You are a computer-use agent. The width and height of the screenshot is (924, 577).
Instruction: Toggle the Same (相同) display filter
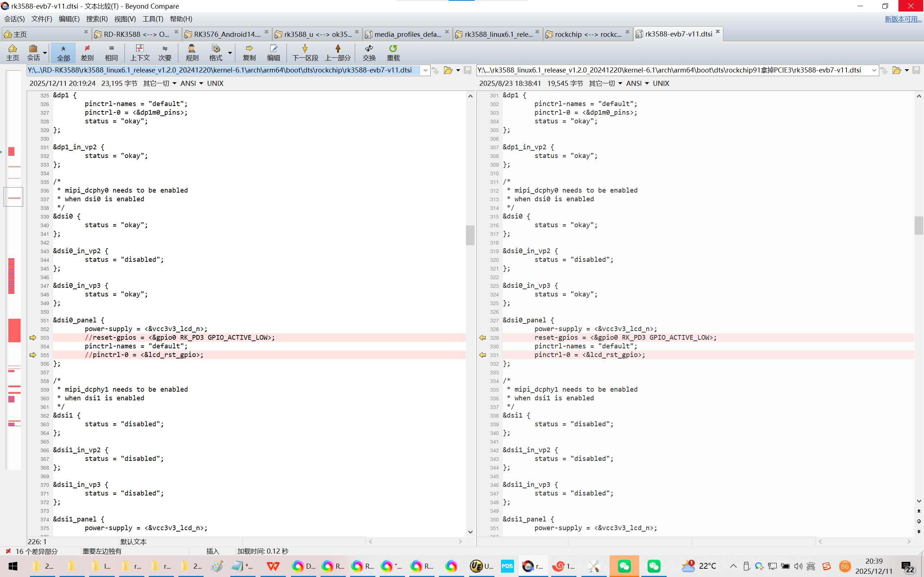tap(111, 52)
